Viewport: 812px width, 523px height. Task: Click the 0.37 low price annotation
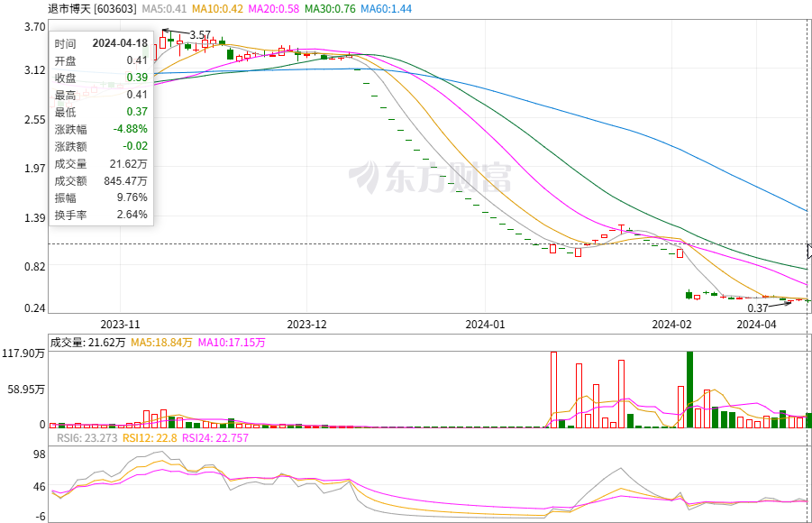pyautogui.click(x=758, y=308)
